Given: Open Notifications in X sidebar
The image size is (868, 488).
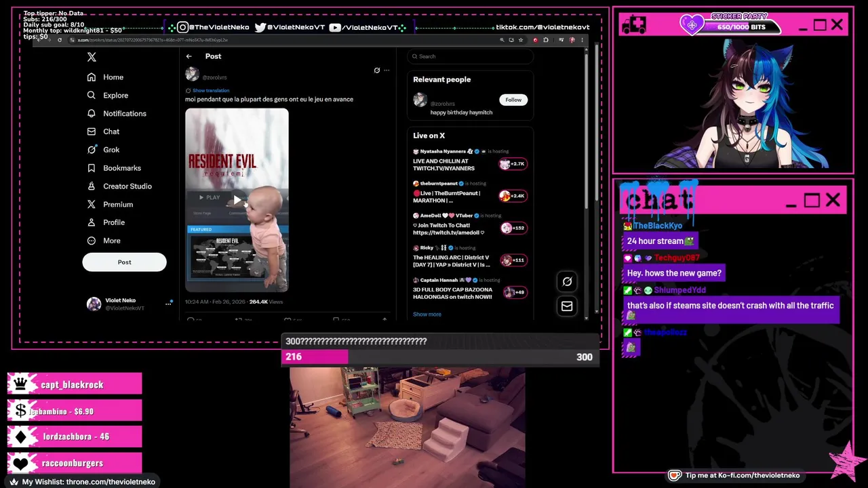Looking at the screenshot, I should click(x=116, y=114).
